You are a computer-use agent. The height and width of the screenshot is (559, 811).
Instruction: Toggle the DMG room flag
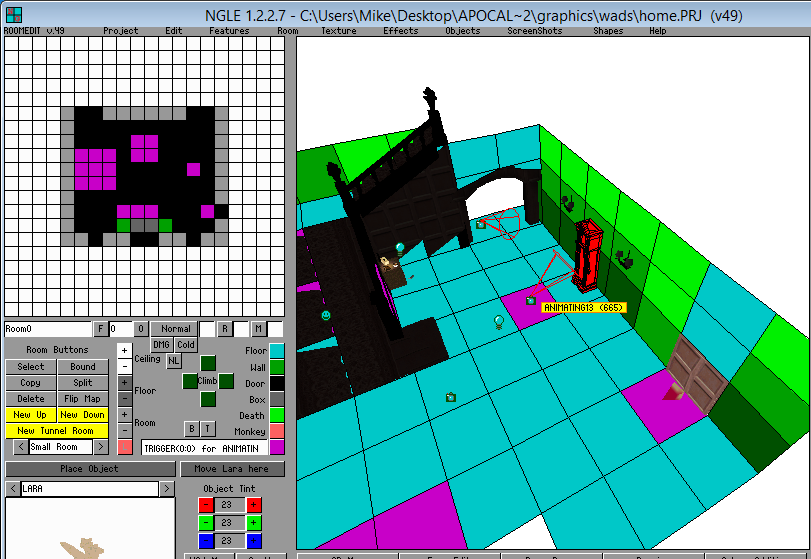tap(161, 344)
